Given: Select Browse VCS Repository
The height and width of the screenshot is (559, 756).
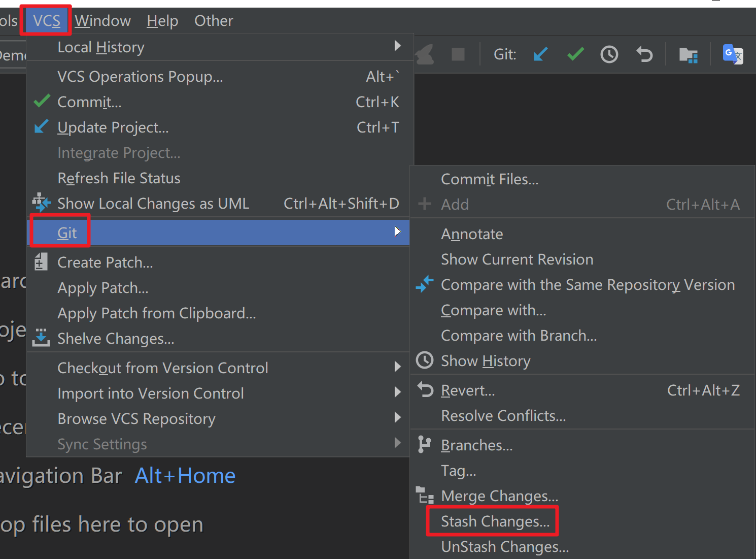Looking at the screenshot, I should coord(218,419).
